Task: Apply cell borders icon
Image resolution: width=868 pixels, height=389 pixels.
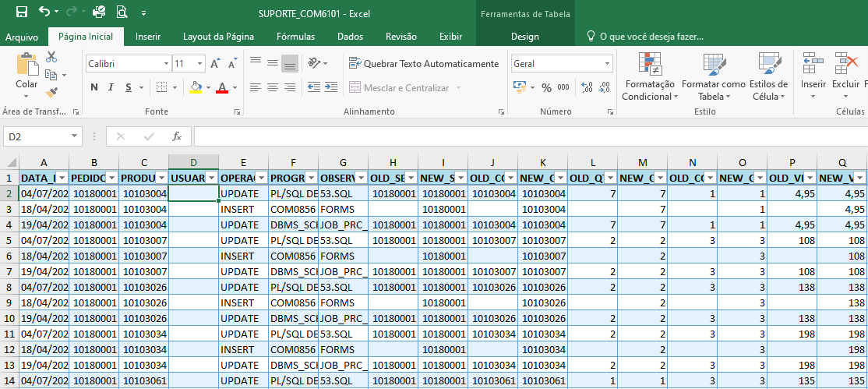Action: pyautogui.click(x=161, y=87)
